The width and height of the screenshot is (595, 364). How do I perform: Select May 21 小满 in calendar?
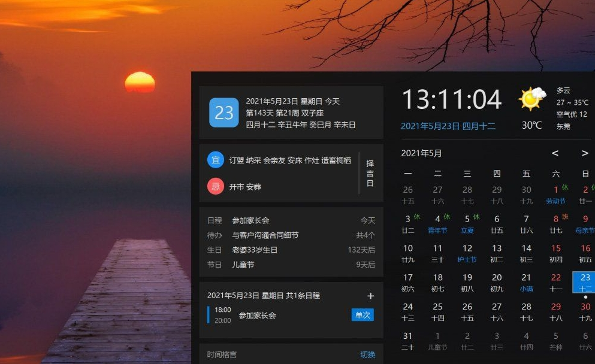tap(526, 283)
